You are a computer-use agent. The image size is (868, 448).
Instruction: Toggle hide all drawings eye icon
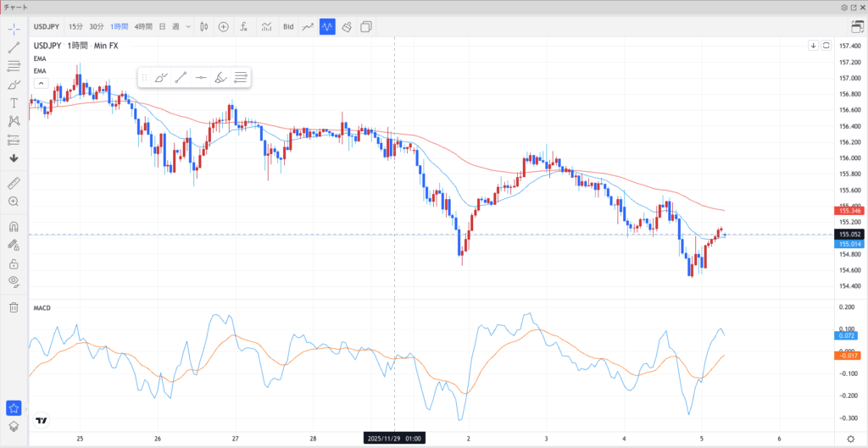(x=14, y=281)
